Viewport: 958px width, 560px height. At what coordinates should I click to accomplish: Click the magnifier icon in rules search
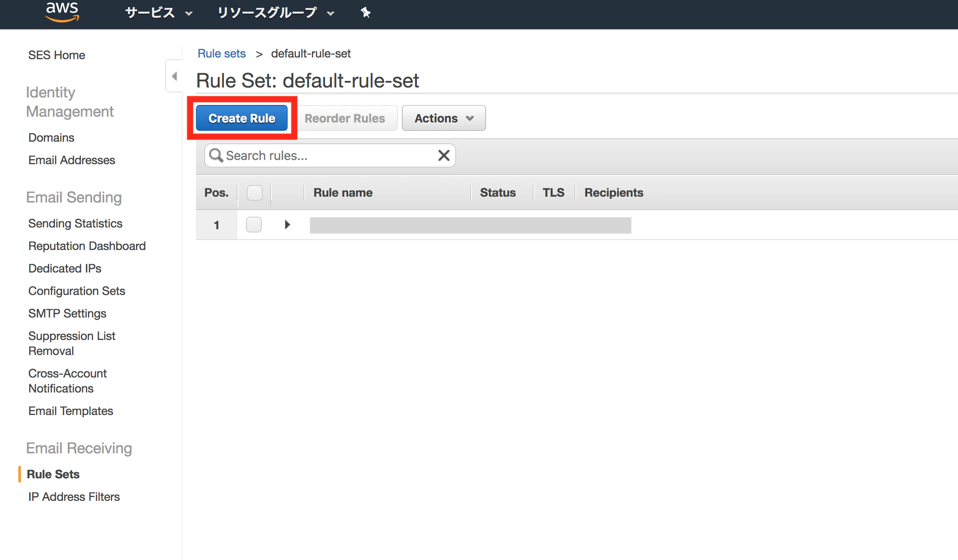tap(216, 155)
